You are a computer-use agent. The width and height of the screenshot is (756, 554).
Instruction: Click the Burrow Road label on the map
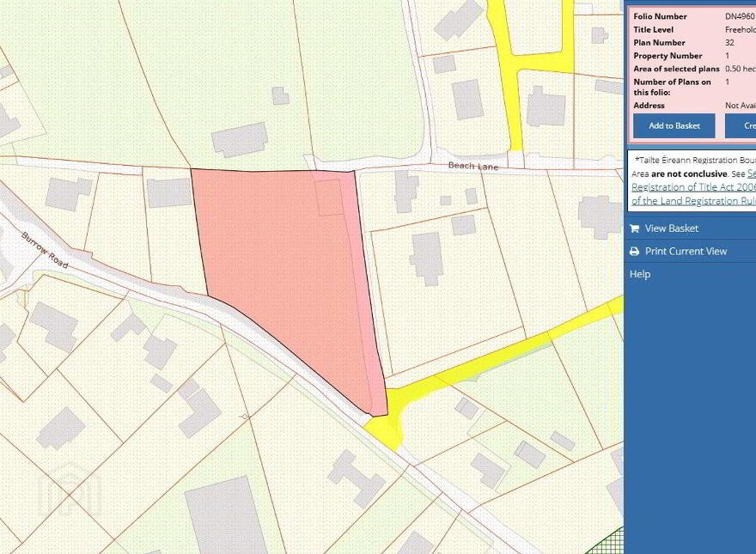click(x=45, y=250)
